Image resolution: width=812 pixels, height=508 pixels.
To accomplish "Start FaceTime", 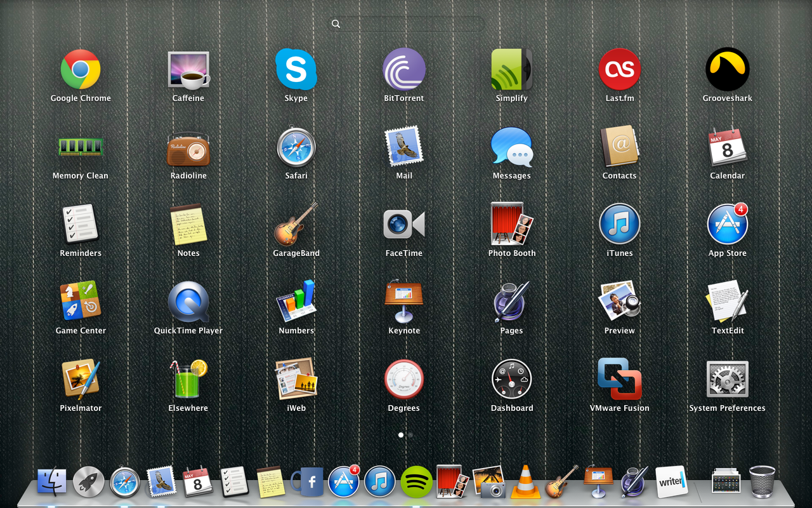I will pyautogui.click(x=404, y=224).
